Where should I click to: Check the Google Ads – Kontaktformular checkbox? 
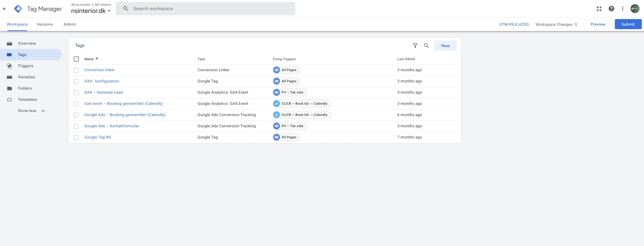click(76, 127)
